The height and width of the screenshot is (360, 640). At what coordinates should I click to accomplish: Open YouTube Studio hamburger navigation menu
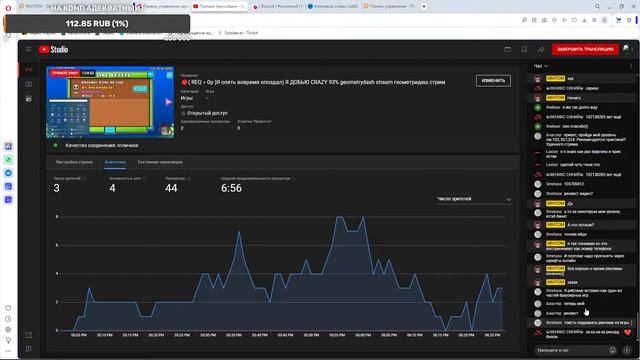tap(29, 49)
